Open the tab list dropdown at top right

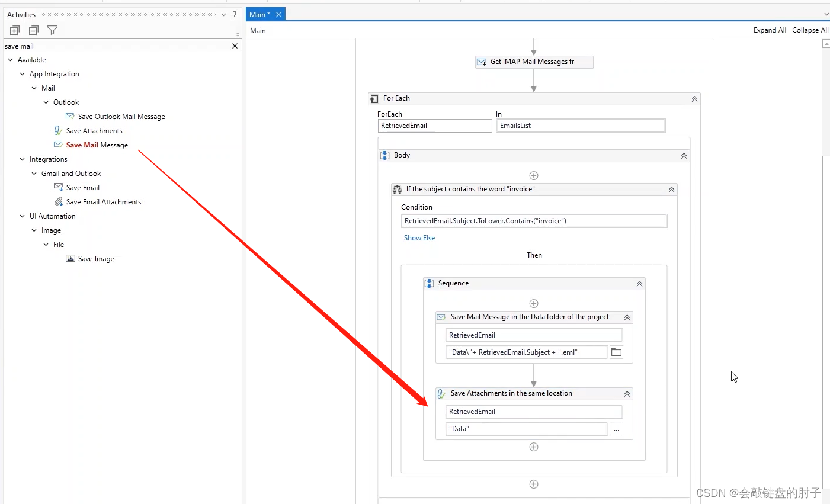coord(826,15)
